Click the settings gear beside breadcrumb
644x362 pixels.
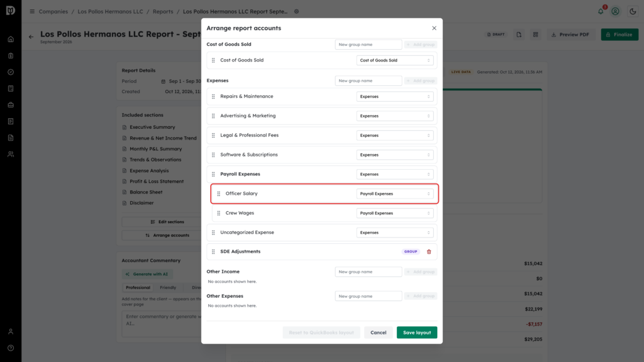(x=297, y=11)
